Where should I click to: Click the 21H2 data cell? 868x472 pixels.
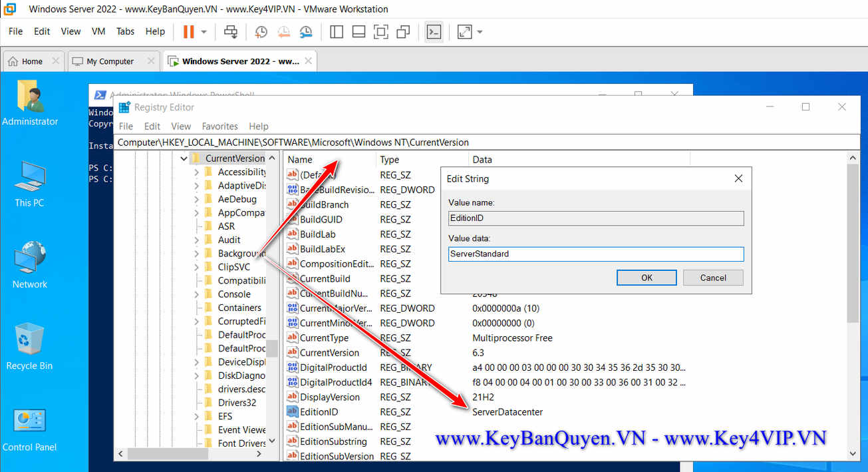point(483,397)
